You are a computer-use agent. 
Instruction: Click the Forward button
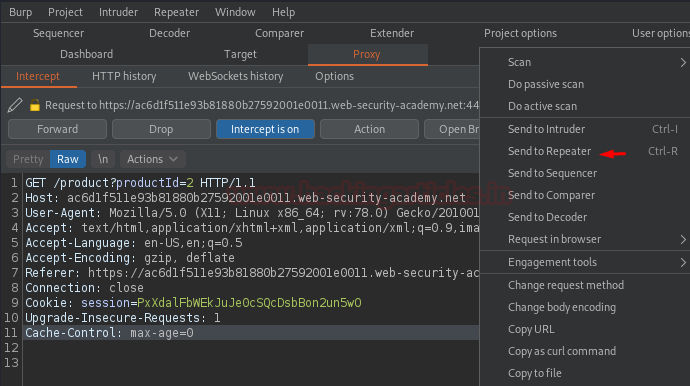coord(57,129)
